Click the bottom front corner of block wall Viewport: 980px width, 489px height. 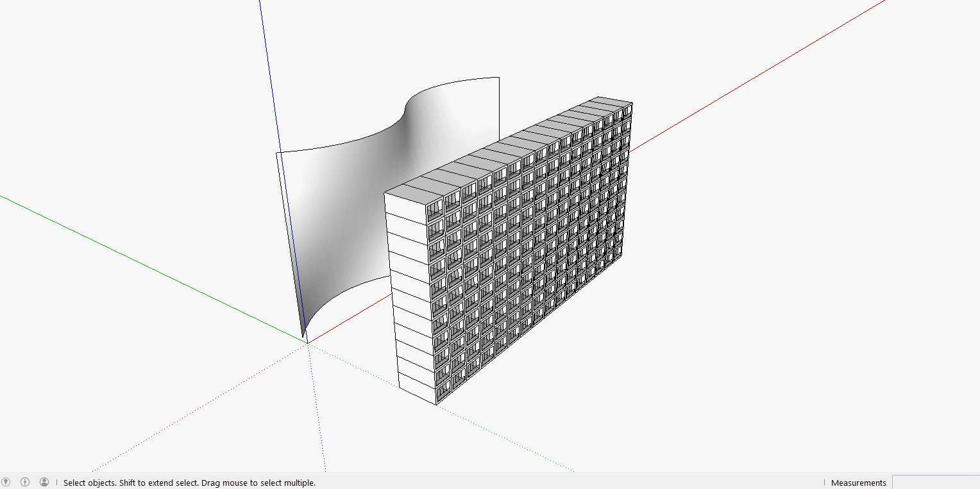pos(436,404)
